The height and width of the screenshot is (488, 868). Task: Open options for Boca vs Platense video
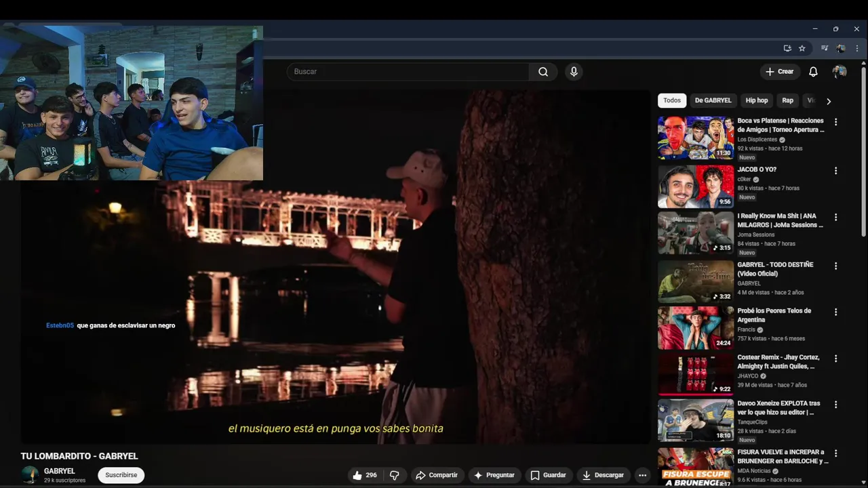835,122
